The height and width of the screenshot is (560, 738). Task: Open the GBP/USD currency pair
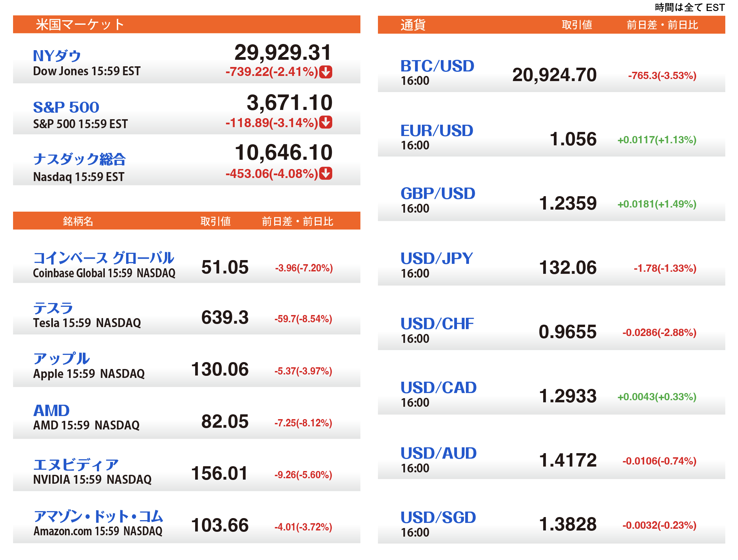point(438,194)
